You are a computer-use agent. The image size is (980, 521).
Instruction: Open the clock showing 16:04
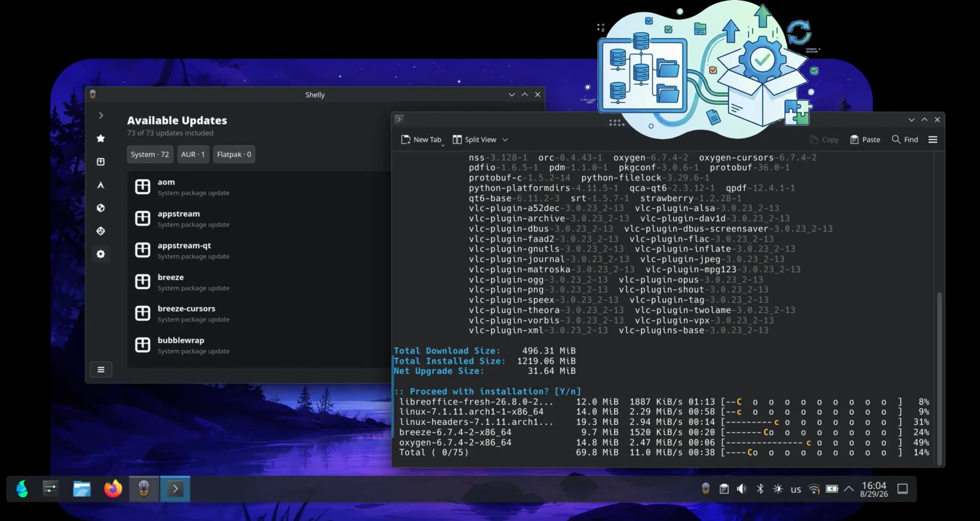[x=874, y=489]
